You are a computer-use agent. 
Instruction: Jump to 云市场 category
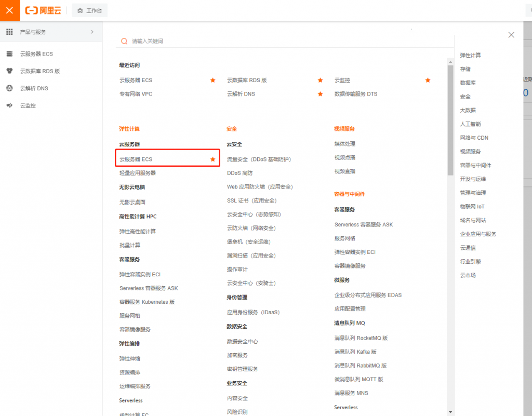(x=468, y=275)
